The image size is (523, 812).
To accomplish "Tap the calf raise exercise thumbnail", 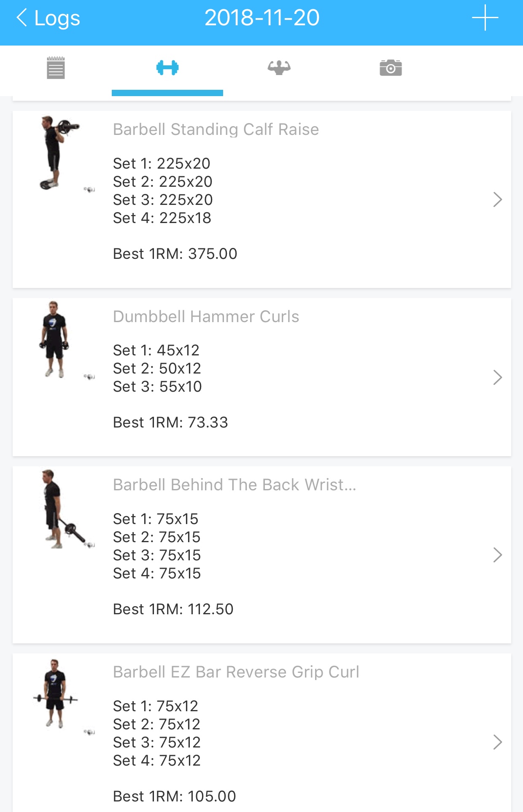I will (x=59, y=153).
